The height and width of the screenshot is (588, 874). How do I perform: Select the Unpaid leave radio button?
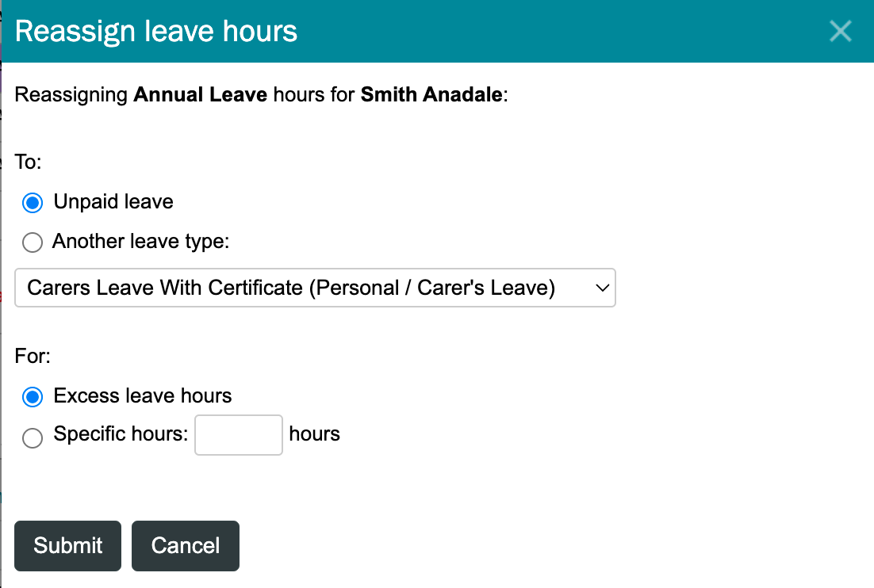click(33, 203)
